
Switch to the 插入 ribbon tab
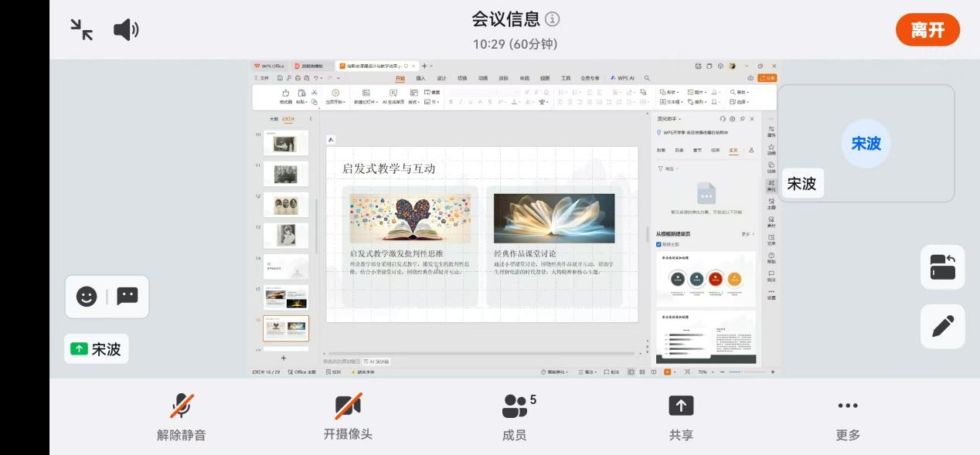tap(420, 78)
